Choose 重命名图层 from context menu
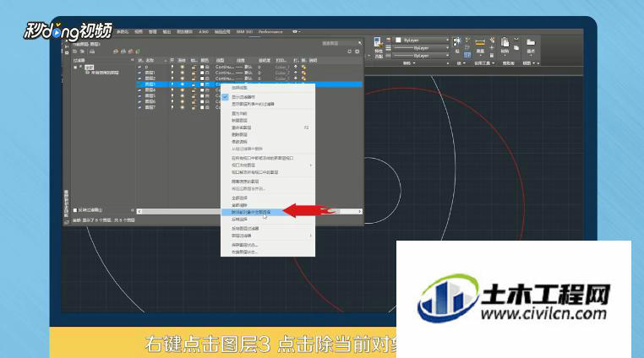 tap(242, 127)
